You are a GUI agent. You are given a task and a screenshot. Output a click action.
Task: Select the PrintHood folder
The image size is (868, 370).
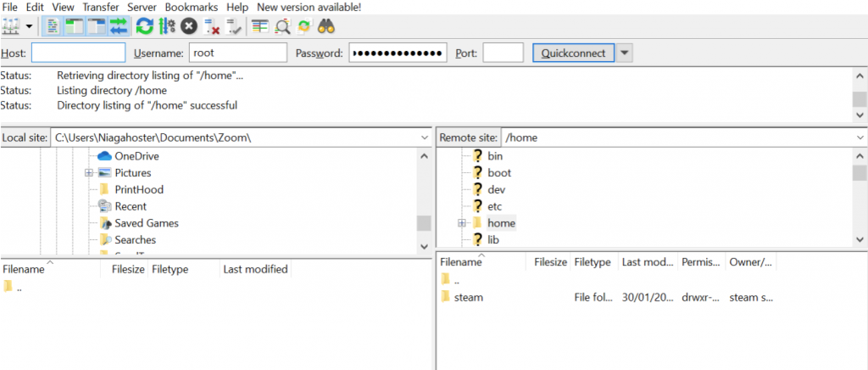click(139, 189)
